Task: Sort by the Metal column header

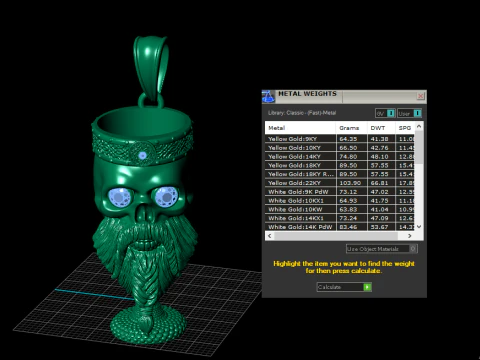Action: (300, 128)
